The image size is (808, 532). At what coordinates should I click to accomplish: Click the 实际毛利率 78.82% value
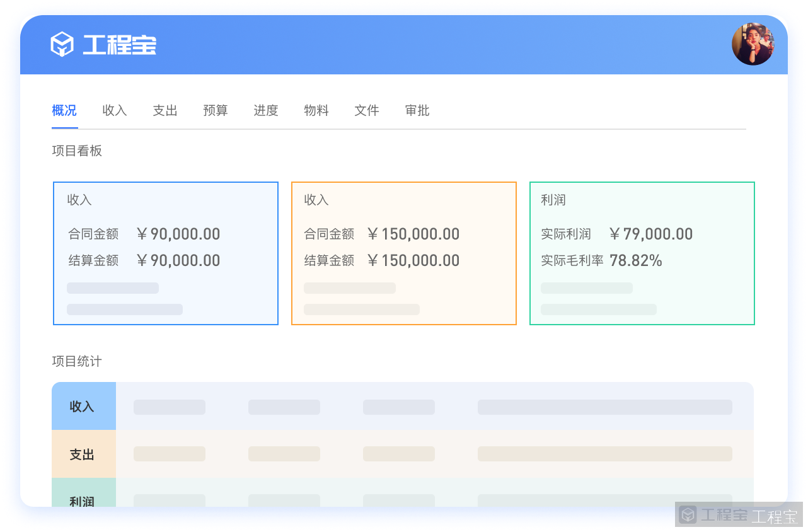pos(635,261)
